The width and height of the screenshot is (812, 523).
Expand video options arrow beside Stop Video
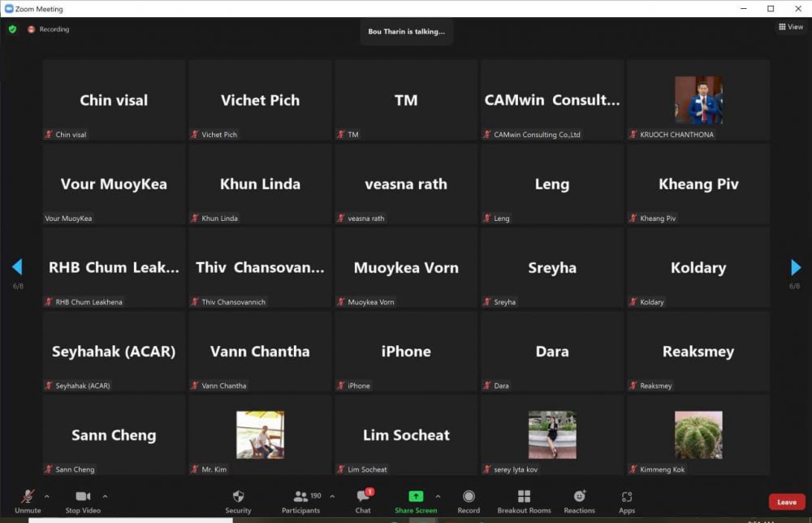point(105,496)
